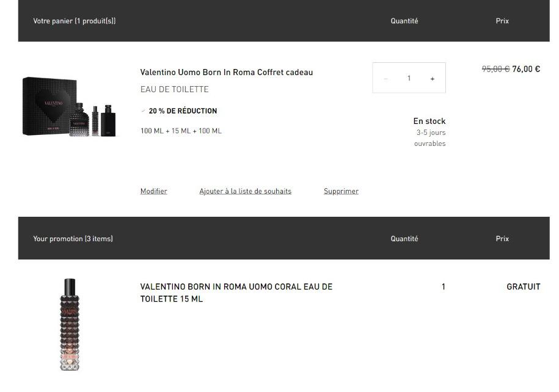Click the 20 % DE RÉDUCTION label
559x392 pixels.
[x=183, y=111]
